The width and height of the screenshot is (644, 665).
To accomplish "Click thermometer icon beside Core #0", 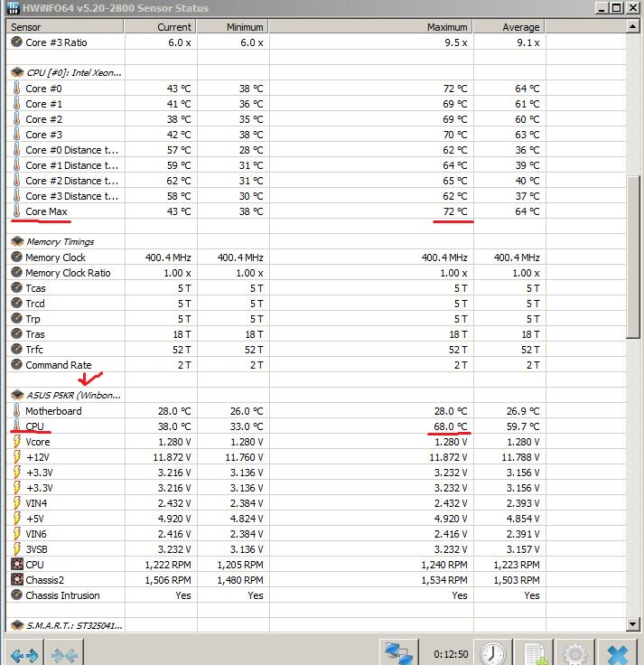I will click(16, 88).
